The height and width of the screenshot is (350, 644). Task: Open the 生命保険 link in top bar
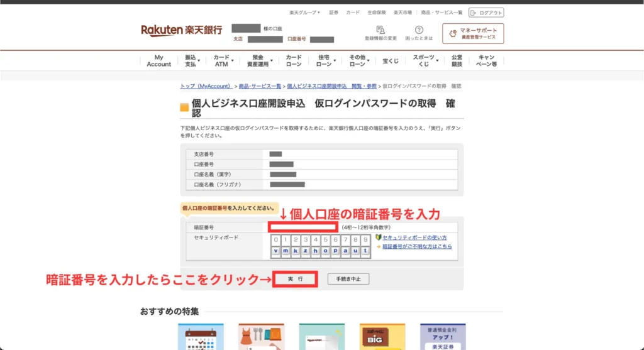[x=377, y=13]
